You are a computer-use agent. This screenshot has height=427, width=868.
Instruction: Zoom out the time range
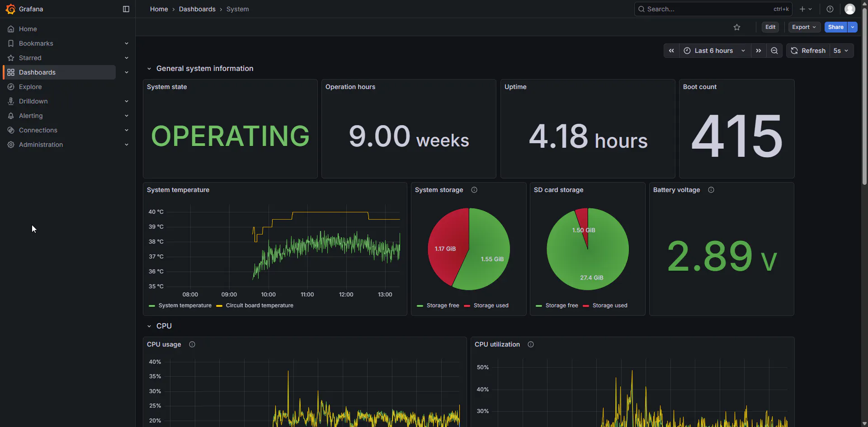774,51
